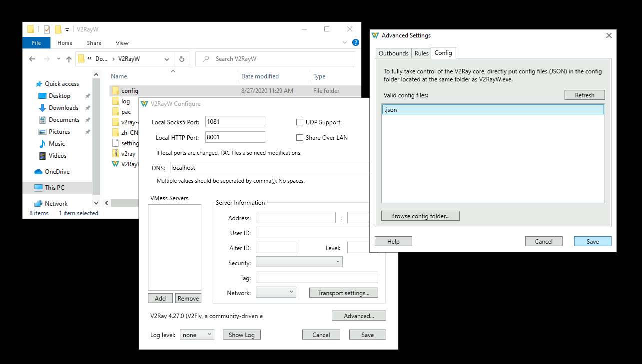Expand the address bar history dropdown
Viewport: 642px width, 364px height.
pyautogui.click(x=167, y=59)
